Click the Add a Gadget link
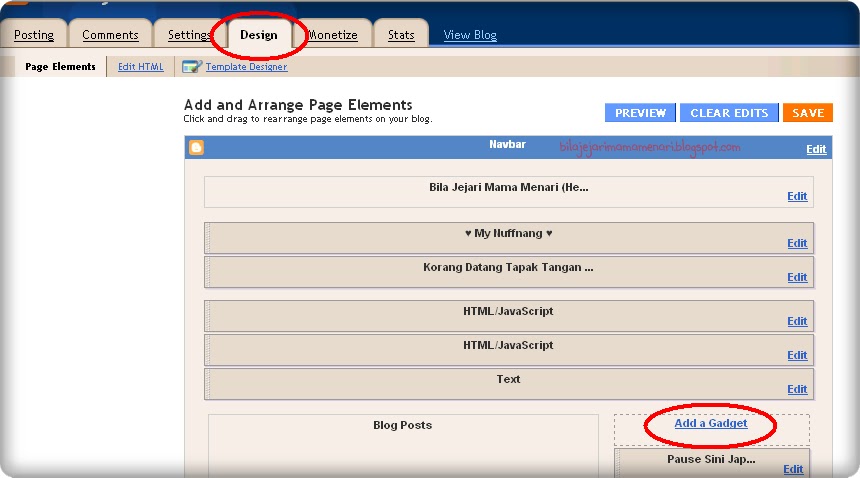Screen dimensions: 860x478 point(711,423)
